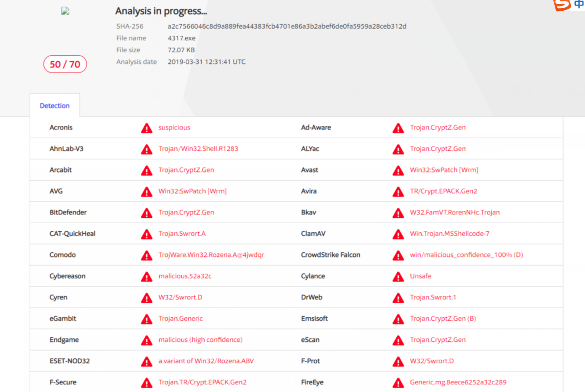Image resolution: width=585 pixels, height=392 pixels.
Task: Click the SHA-256 field label
Action: tap(130, 26)
